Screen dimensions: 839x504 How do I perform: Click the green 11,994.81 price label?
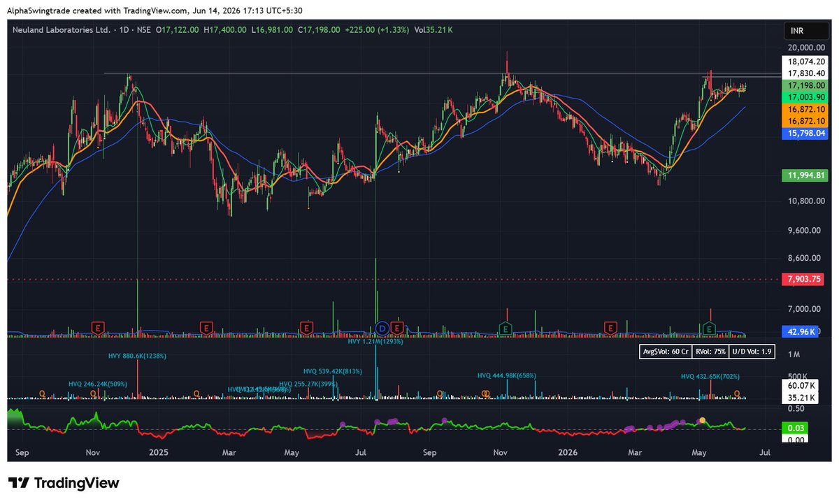[x=806, y=175]
